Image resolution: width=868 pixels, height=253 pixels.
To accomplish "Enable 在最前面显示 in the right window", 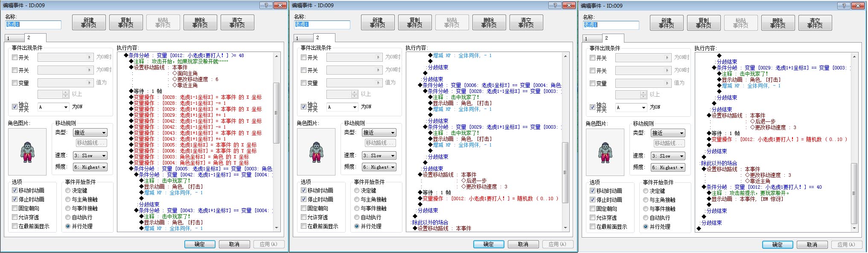I will coord(593,227).
